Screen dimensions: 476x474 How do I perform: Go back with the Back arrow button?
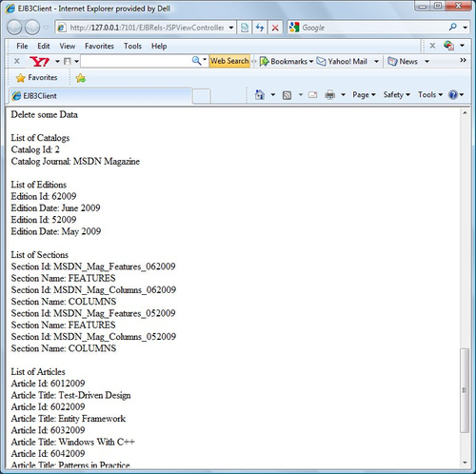click(14, 28)
